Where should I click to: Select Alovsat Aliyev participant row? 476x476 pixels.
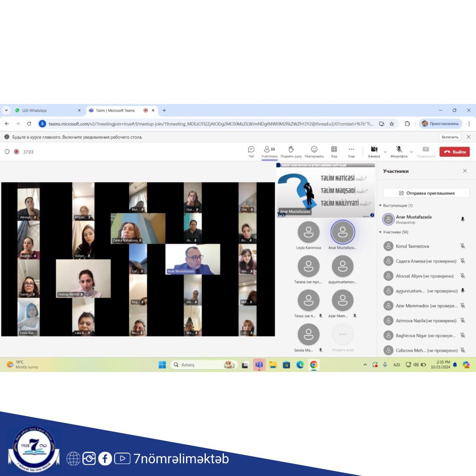tap(424, 276)
